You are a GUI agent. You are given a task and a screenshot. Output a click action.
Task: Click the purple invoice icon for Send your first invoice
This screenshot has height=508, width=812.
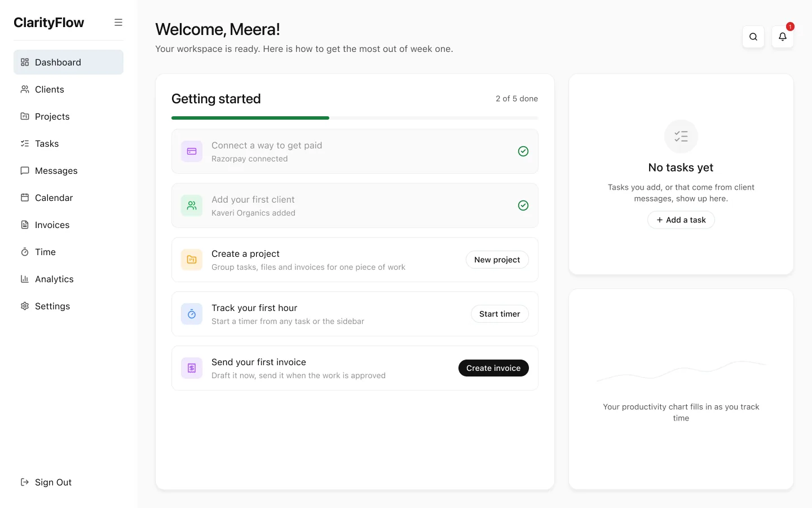click(192, 368)
